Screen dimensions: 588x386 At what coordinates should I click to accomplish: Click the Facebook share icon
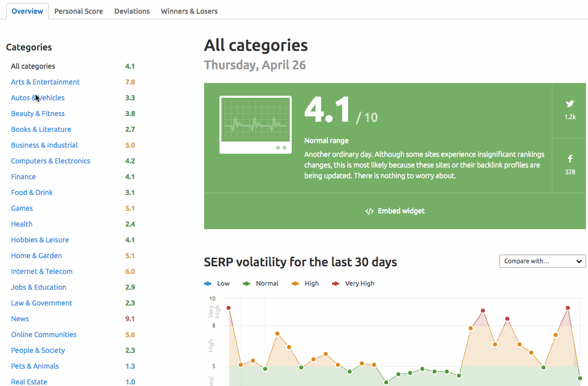pos(570,159)
